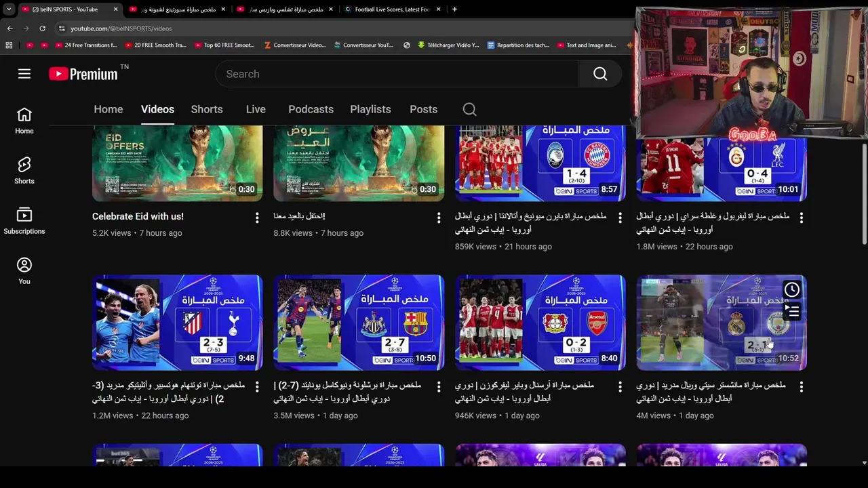The width and height of the screenshot is (868, 488).
Task: Select the channel Videos tab
Action: pos(157,109)
